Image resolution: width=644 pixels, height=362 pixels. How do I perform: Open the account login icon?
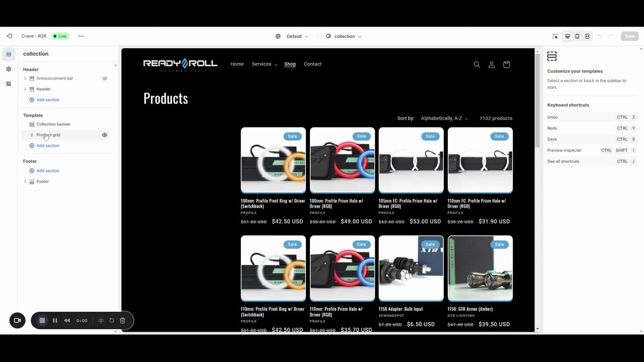492,64
